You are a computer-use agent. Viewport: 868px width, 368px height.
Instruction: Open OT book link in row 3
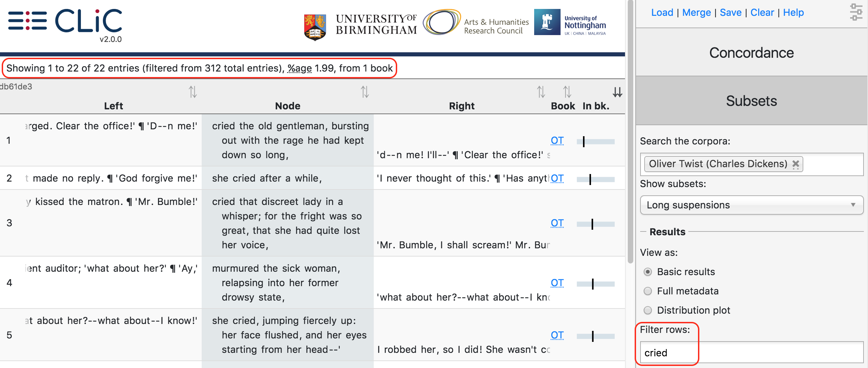tap(557, 223)
